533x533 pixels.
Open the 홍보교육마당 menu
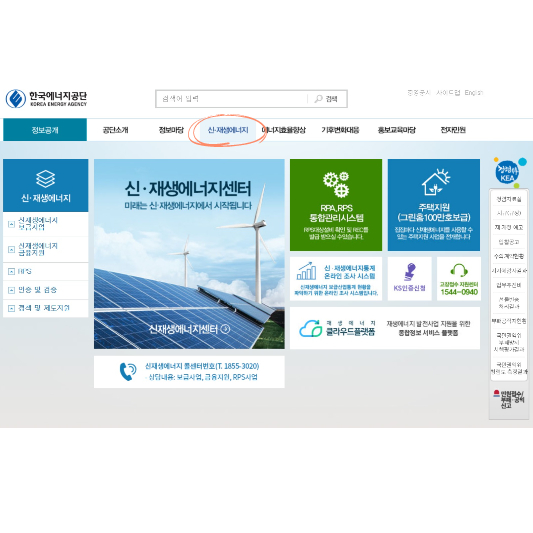tap(397, 130)
